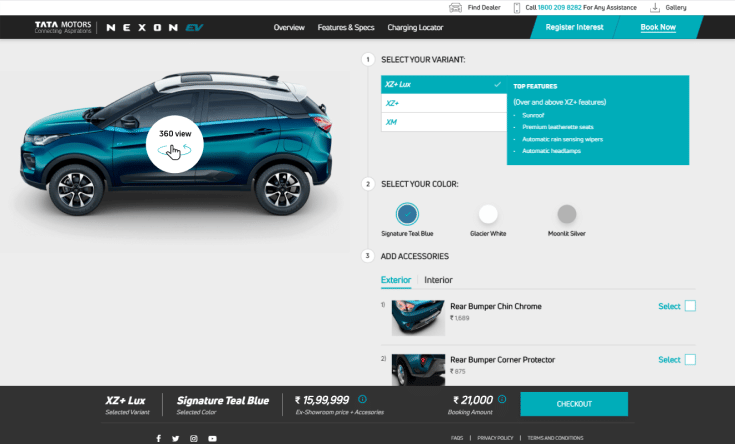
Task: Click the Find Dealer link
Action: coord(484,8)
